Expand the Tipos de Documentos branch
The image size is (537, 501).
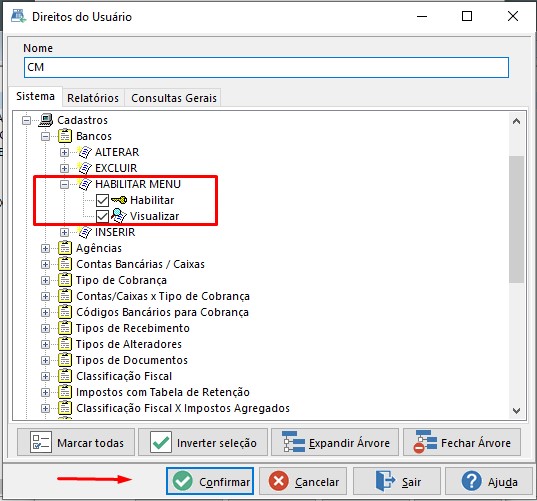pyautogui.click(x=45, y=361)
